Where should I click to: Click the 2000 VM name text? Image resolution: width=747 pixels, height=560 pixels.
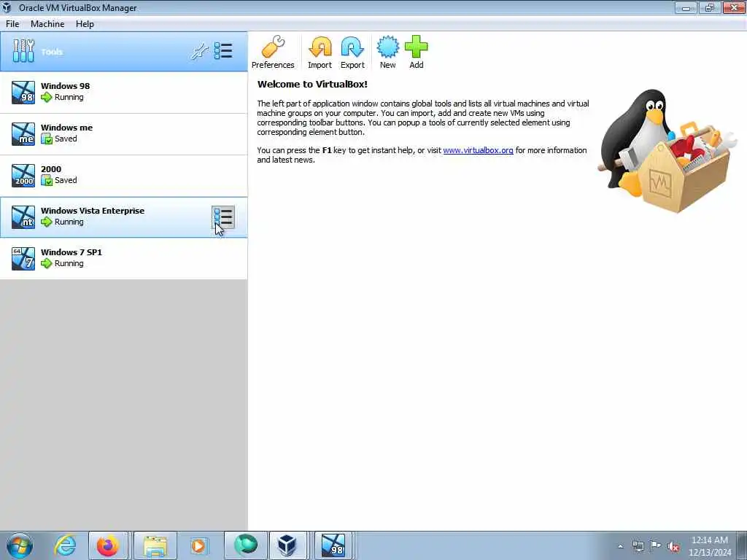(x=51, y=169)
